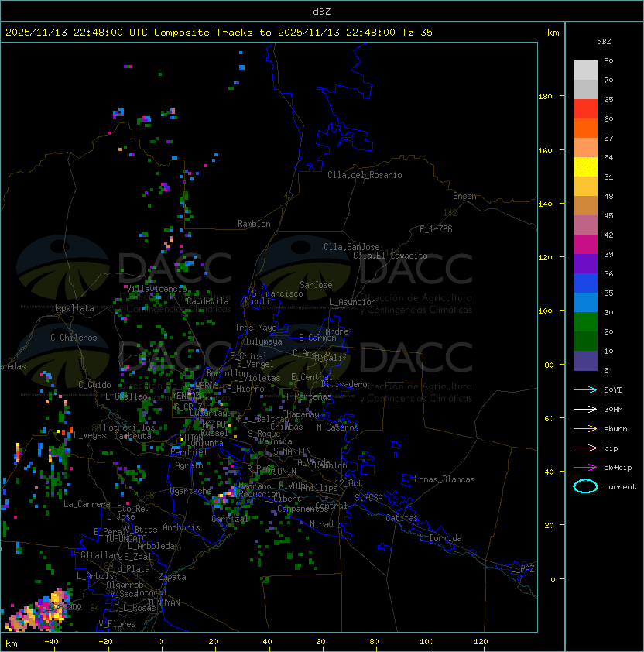Click the 'Anchoris' place label
The image size is (644, 652).
pyautogui.click(x=181, y=527)
